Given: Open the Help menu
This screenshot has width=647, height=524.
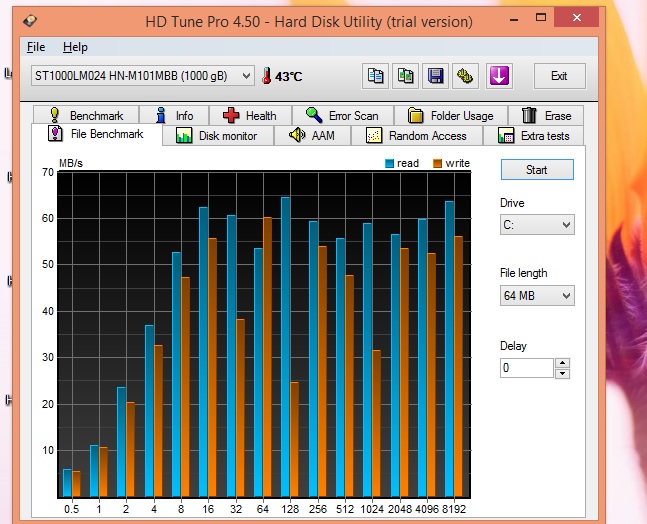Looking at the screenshot, I should (75, 47).
